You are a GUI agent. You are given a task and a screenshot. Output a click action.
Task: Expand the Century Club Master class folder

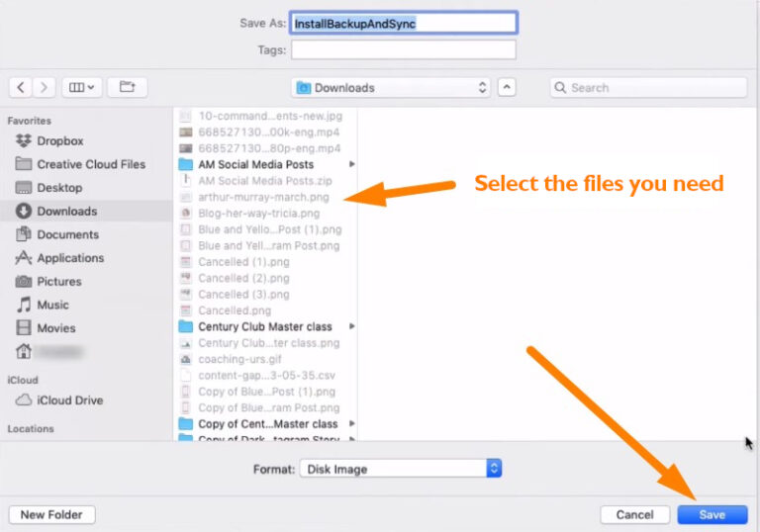[x=264, y=326]
